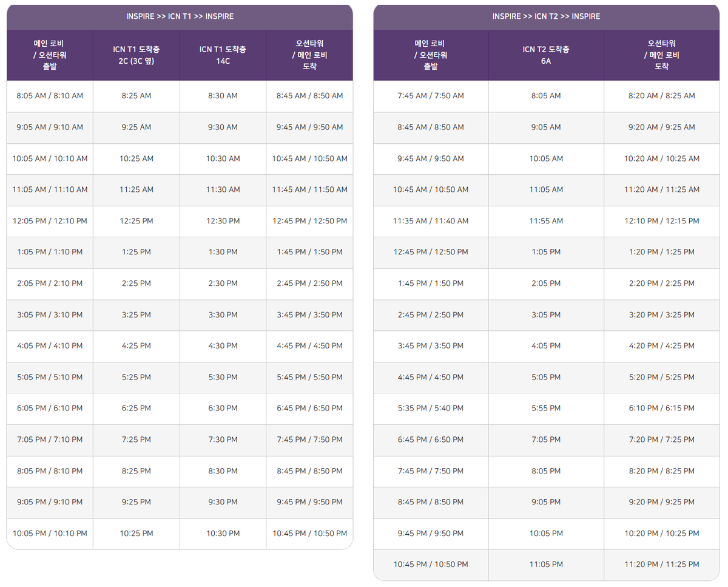Screen dimensions: 728x587
Task: Click '8:05 AM' in the T2 6A column
Action: coord(546,96)
